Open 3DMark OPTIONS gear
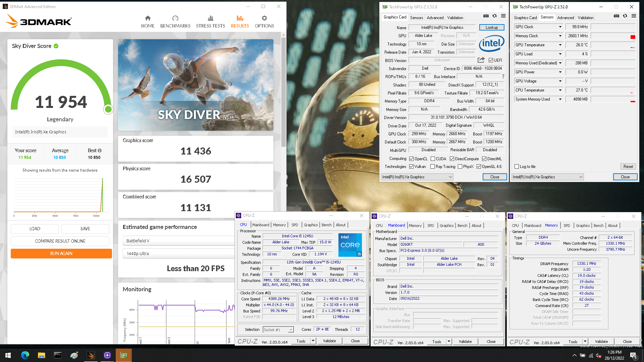 pos(264,22)
